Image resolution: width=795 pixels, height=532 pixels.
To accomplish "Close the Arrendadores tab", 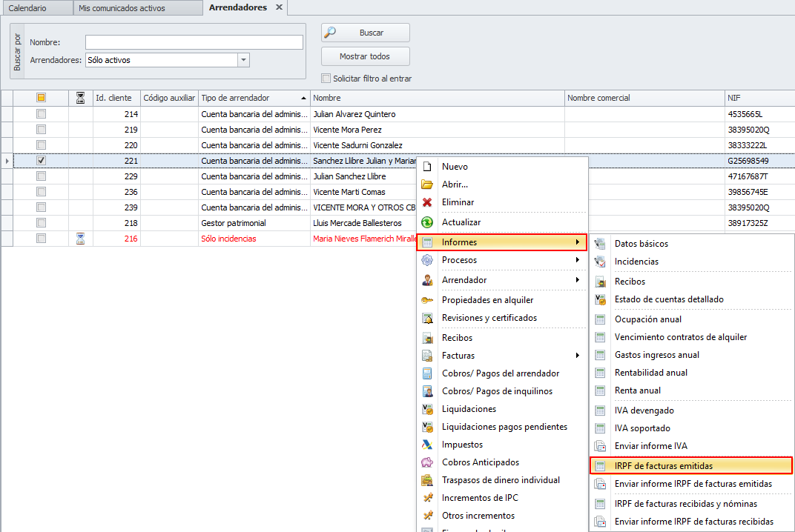I will tap(279, 7).
